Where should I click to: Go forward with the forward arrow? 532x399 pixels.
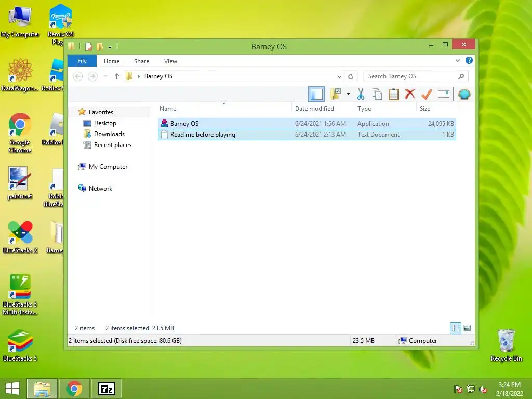(92, 76)
